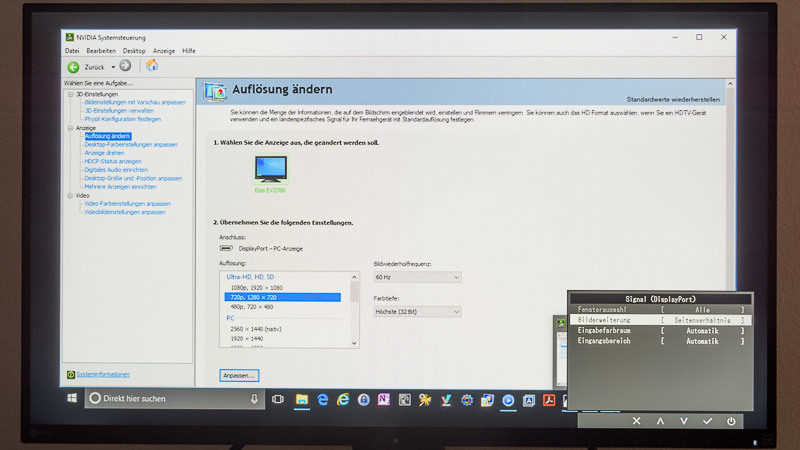
Task: Open Digitales Audio einrichten
Action: 116,170
